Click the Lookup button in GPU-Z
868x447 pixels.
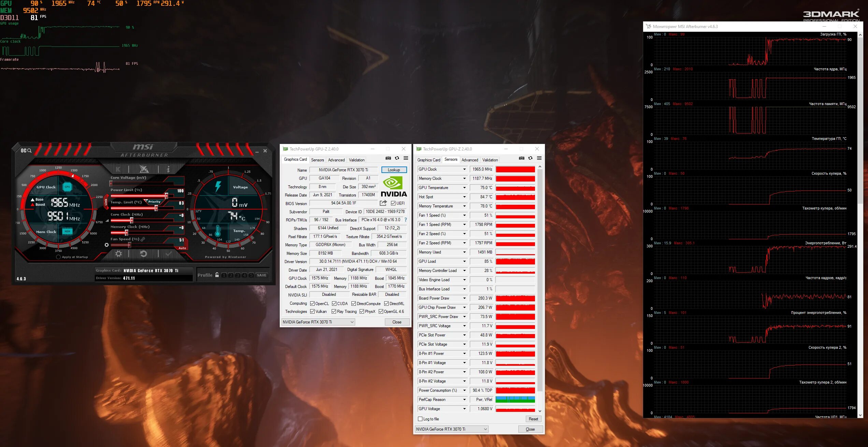click(x=394, y=170)
